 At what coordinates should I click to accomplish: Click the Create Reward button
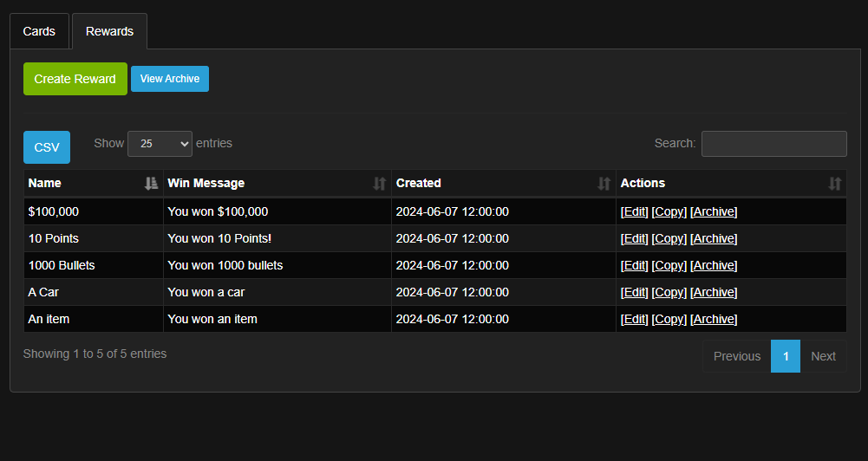[x=75, y=79]
